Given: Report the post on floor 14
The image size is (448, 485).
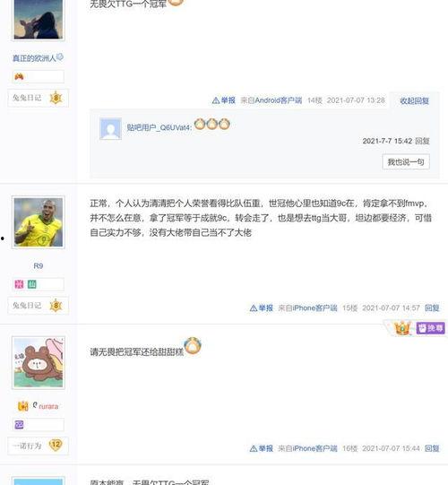Looking at the screenshot, I should coord(224,100).
